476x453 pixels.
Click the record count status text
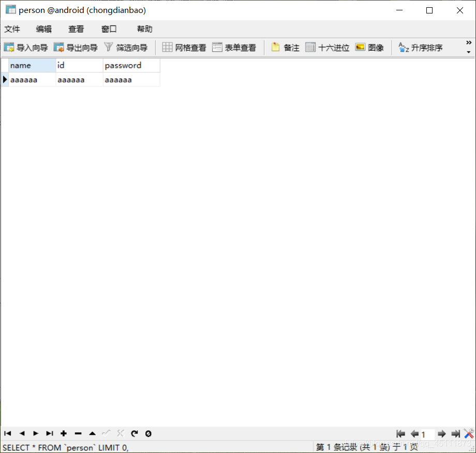pyautogui.click(x=367, y=447)
